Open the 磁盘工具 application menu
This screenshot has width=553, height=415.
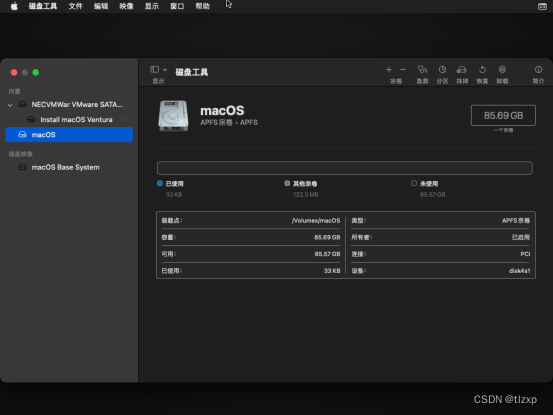[x=43, y=6]
